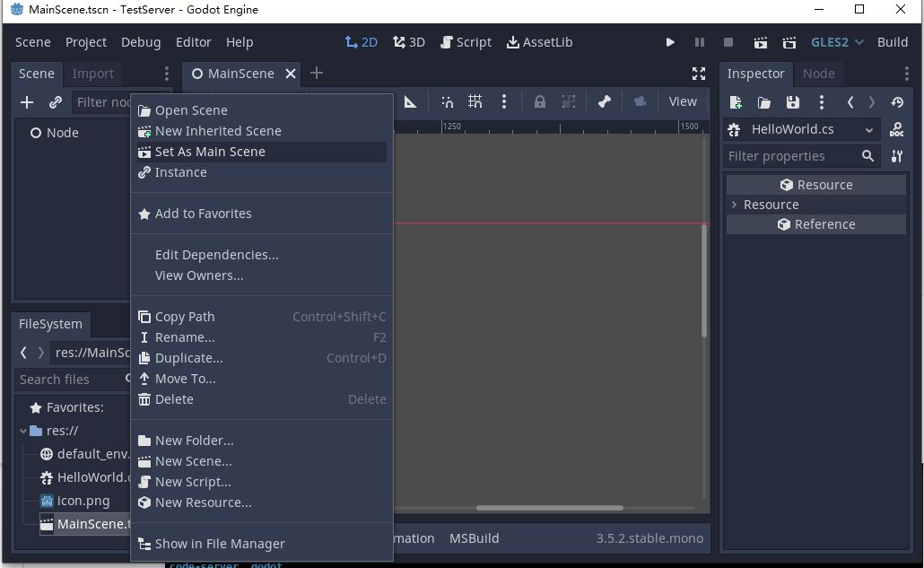Open the Scene menu in the menu bar
The height and width of the screenshot is (568, 924).
click(33, 42)
